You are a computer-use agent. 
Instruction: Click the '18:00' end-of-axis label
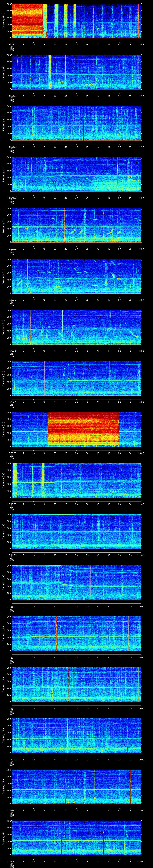141,862
